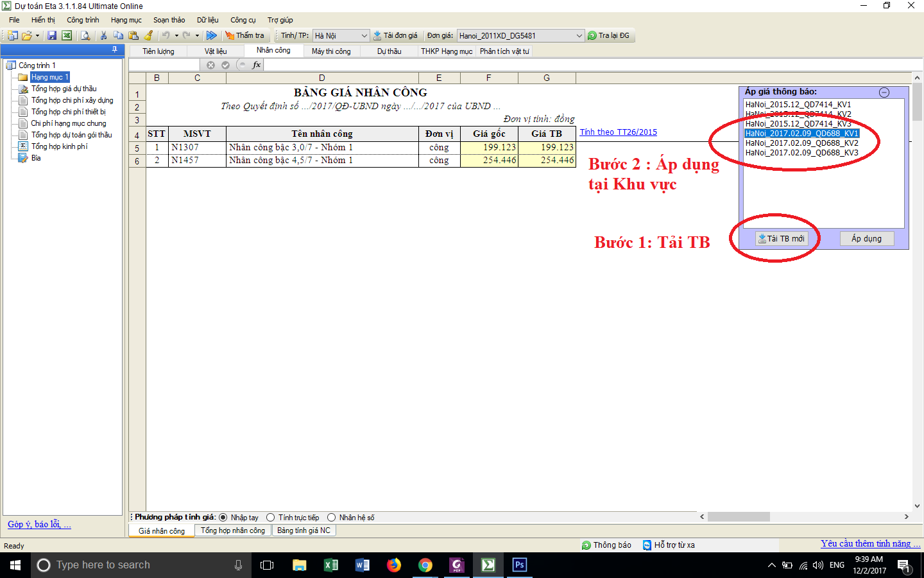Select the Nhập tay radio button
Viewport: 924px width, 578px height.
pyautogui.click(x=223, y=518)
